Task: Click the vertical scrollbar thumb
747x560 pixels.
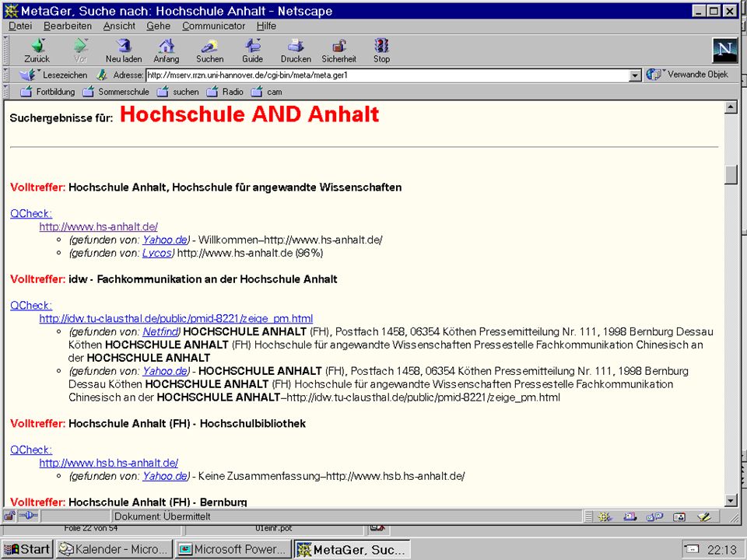Action: 731,174
